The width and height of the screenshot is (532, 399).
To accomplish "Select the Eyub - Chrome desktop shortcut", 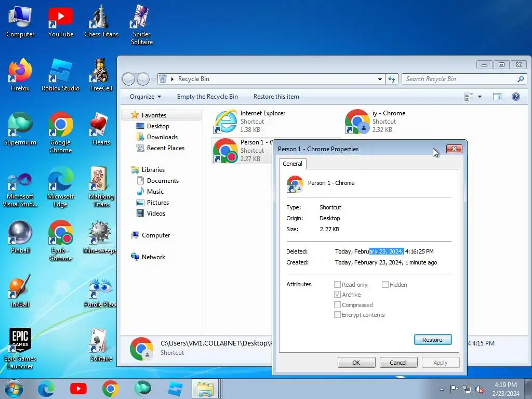I will point(60,241).
